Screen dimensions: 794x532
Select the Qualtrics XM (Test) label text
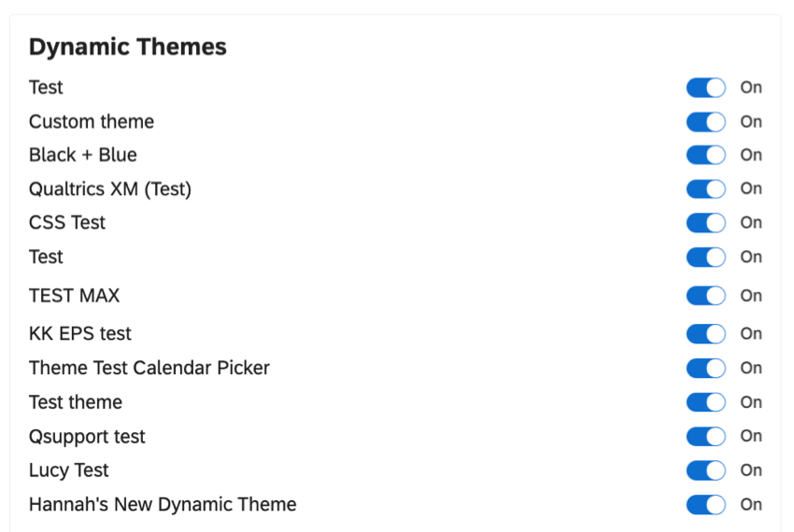(110, 189)
